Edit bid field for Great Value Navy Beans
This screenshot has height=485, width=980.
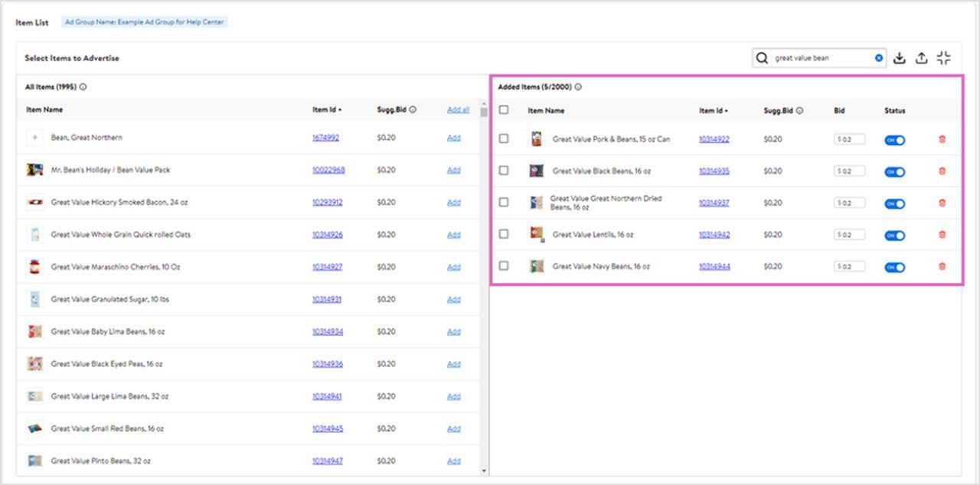[x=850, y=267]
